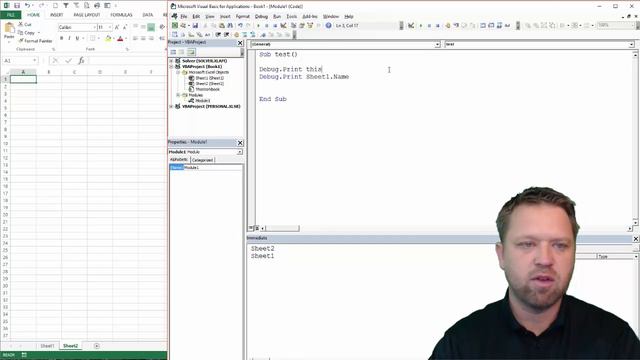The width and height of the screenshot is (640, 360).
Task: Click Copy in Excel's Clipboard group
Action: (x=27, y=33)
